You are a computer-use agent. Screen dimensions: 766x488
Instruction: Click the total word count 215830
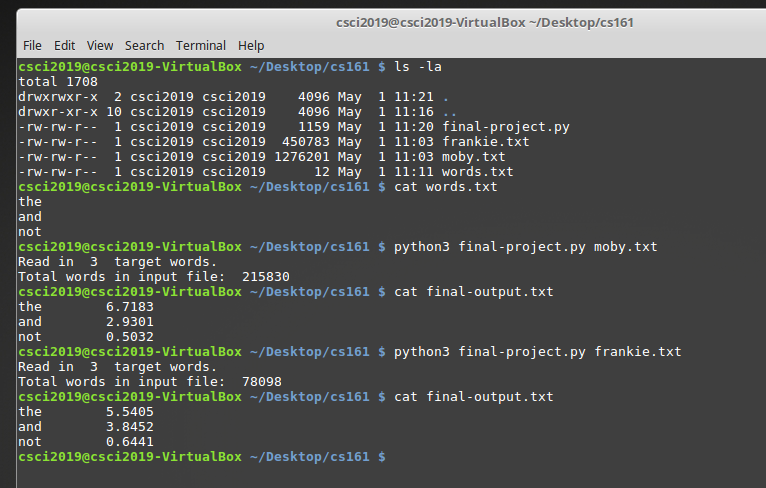point(266,277)
